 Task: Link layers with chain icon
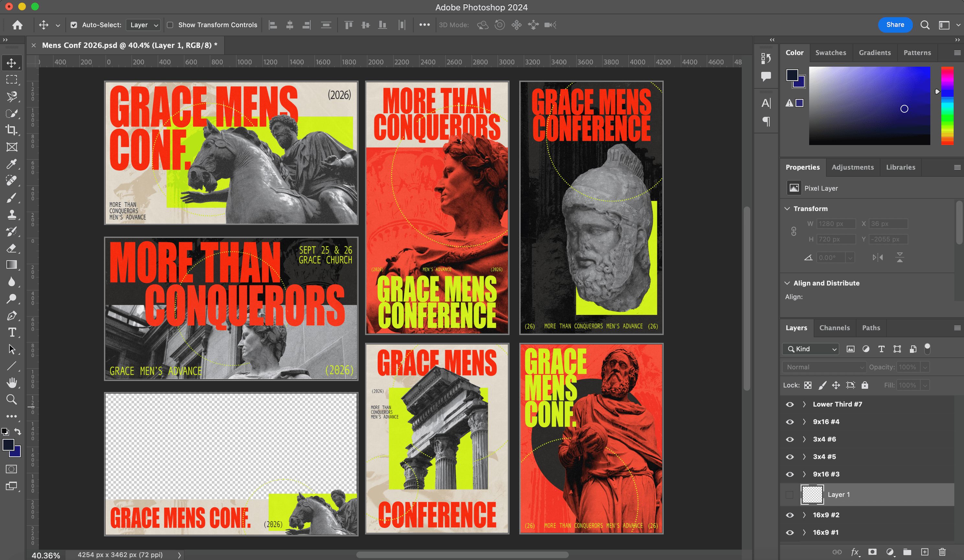[837, 552]
